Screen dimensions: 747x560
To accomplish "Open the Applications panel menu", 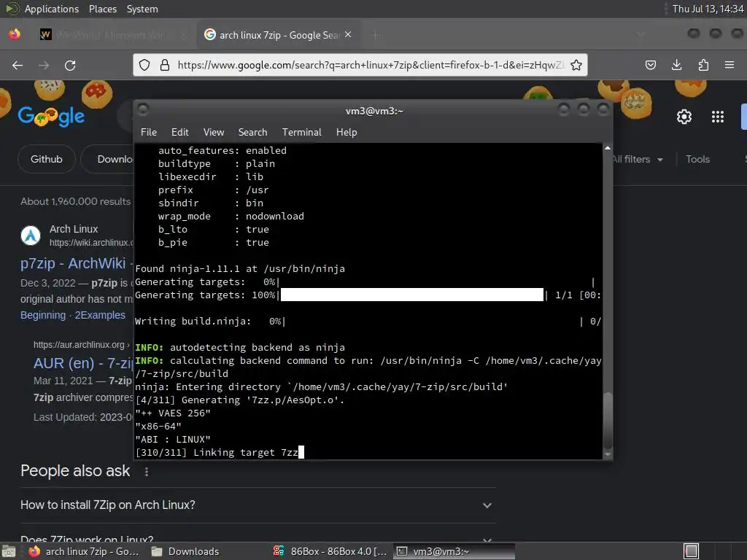I will (52, 9).
